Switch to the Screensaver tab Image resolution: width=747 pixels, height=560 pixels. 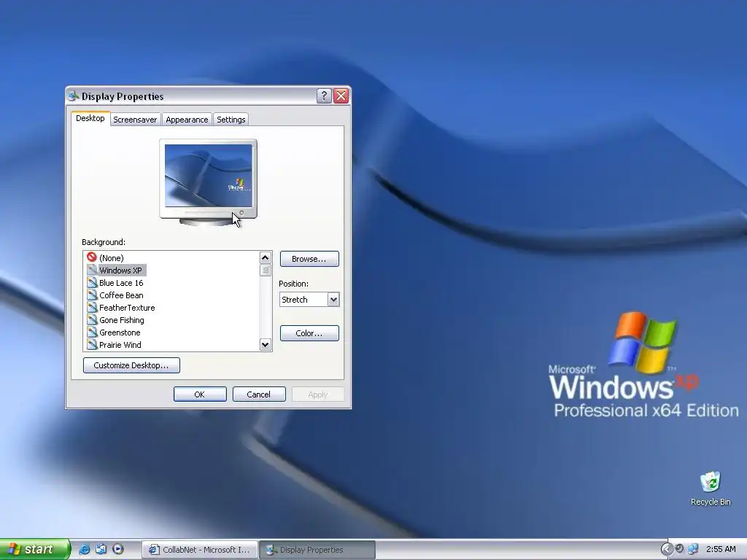point(135,120)
